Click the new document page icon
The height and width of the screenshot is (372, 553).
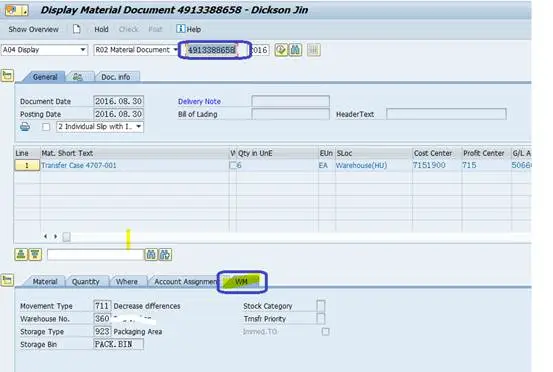(x=77, y=29)
